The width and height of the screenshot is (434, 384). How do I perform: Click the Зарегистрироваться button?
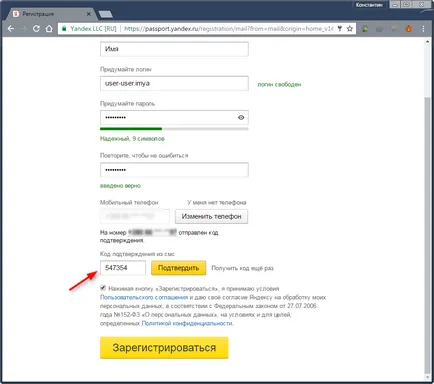(164, 348)
